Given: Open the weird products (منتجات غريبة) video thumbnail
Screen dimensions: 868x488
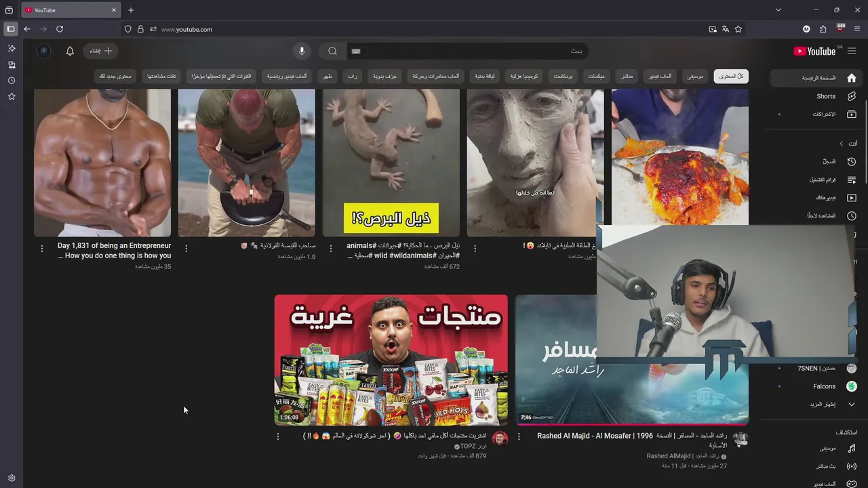Looking at the screenshot, I should click(x=391, y=360).
